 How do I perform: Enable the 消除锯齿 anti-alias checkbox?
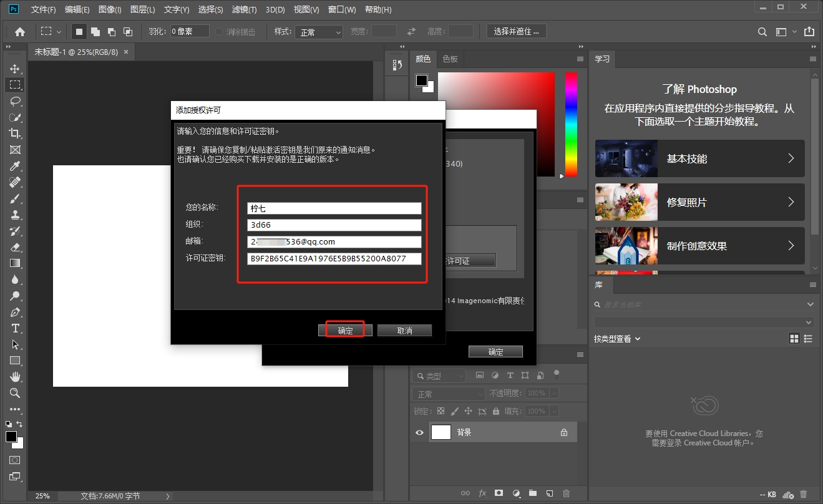point(219,32)
